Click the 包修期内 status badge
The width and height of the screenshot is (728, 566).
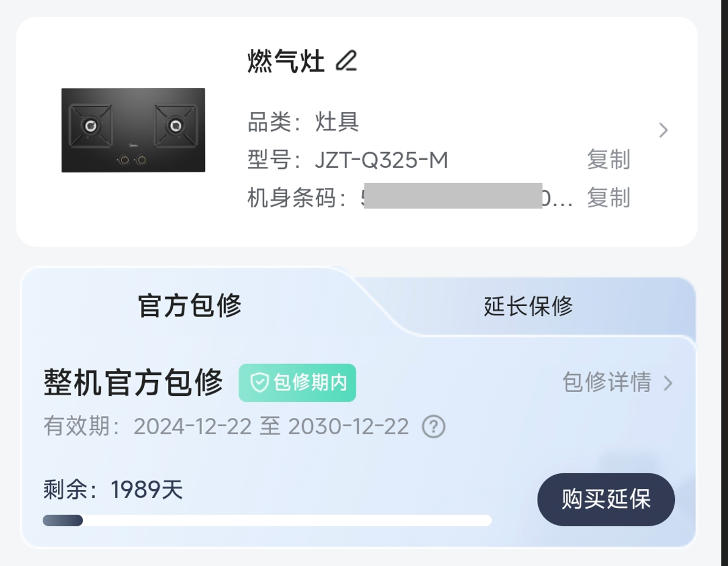[297, 383]
